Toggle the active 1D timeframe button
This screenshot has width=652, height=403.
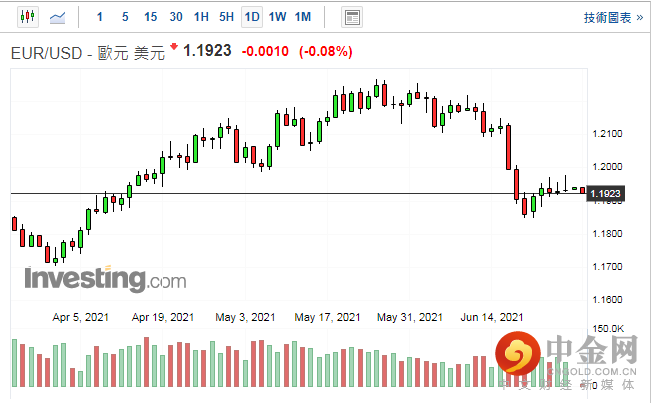(x=252, y=17)
